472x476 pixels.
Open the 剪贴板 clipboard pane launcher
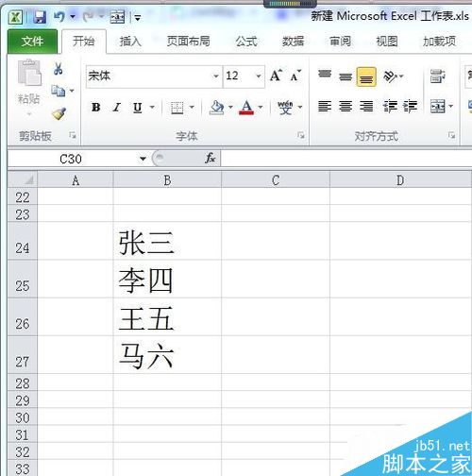[73, 135]
